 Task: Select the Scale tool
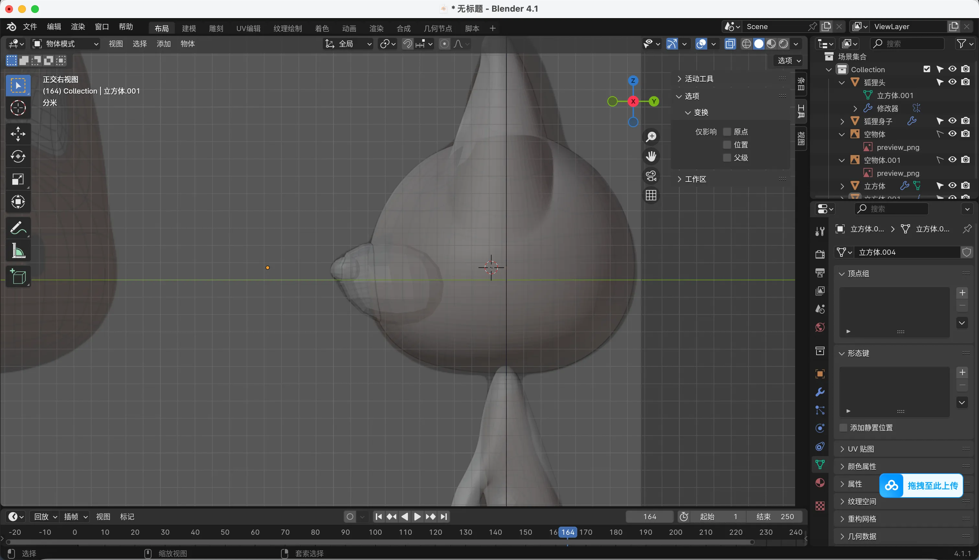point(18,179)
